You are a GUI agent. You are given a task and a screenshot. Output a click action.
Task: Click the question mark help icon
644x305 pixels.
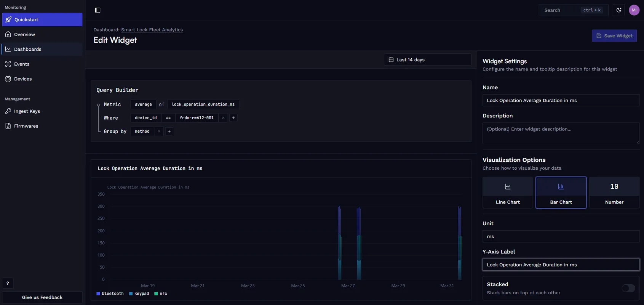point(8,283)
